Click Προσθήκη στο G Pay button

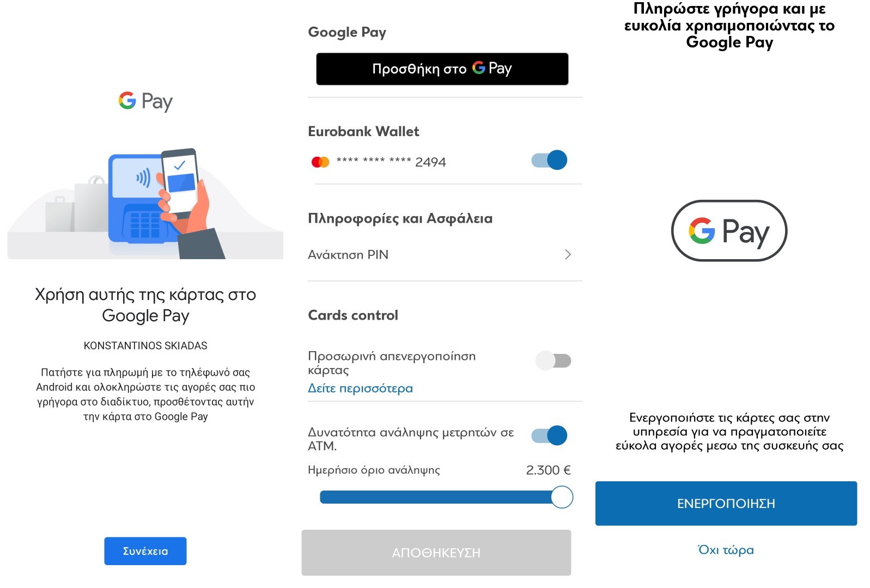tap(442, 69)
